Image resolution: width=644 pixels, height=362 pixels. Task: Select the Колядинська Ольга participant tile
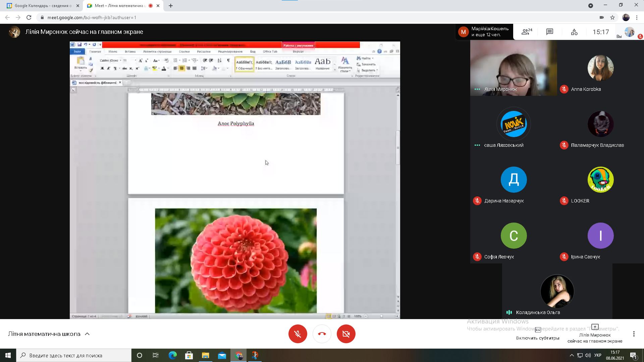tap(557, 292)
